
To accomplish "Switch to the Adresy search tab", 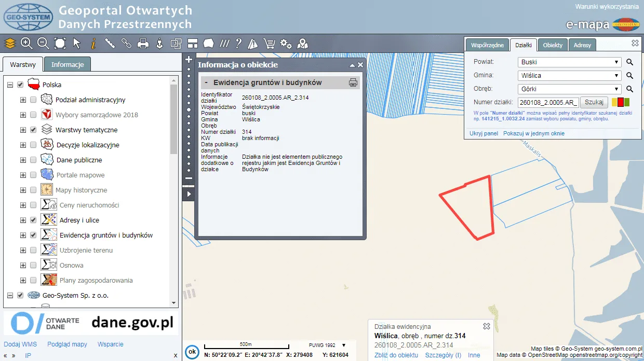I will [582, 45].
